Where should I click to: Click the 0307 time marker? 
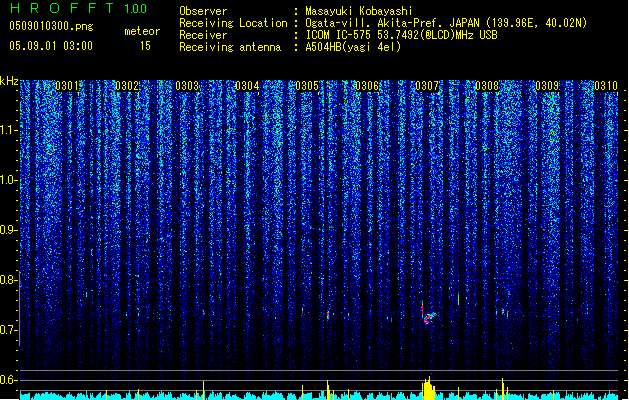point(427,86)
